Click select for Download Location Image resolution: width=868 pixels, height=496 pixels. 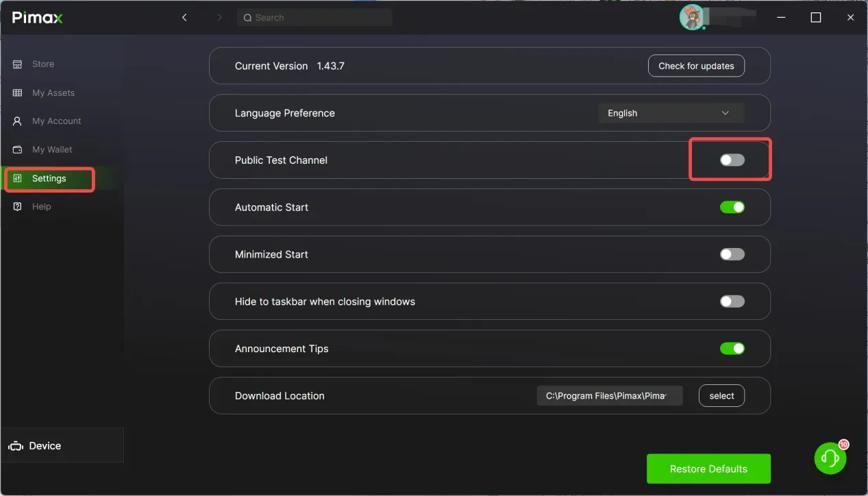721,396
